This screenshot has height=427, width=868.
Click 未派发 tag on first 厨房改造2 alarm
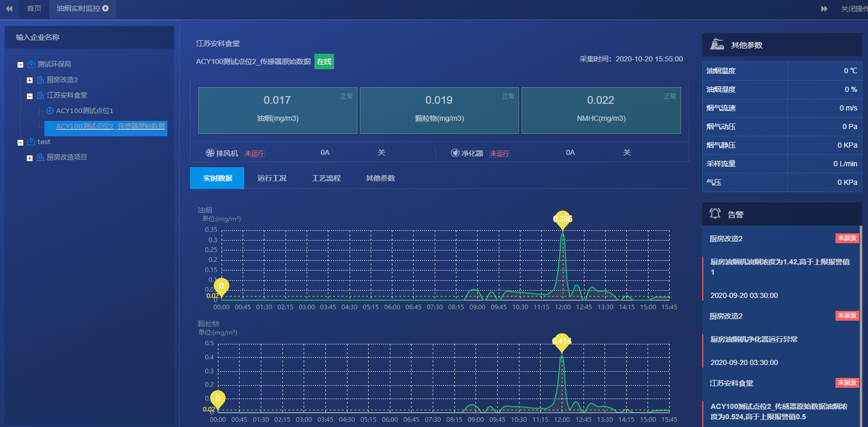(x=847, y=238)
